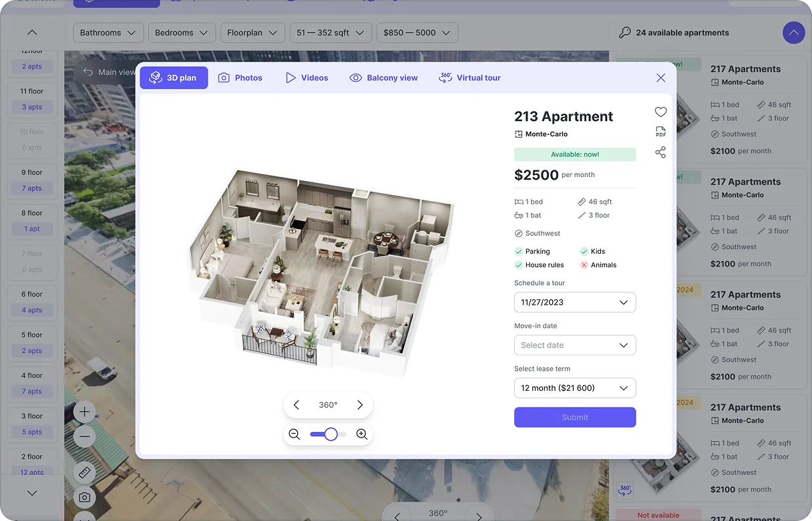
Task: Open the Photos tab
Action: [240, 77]
